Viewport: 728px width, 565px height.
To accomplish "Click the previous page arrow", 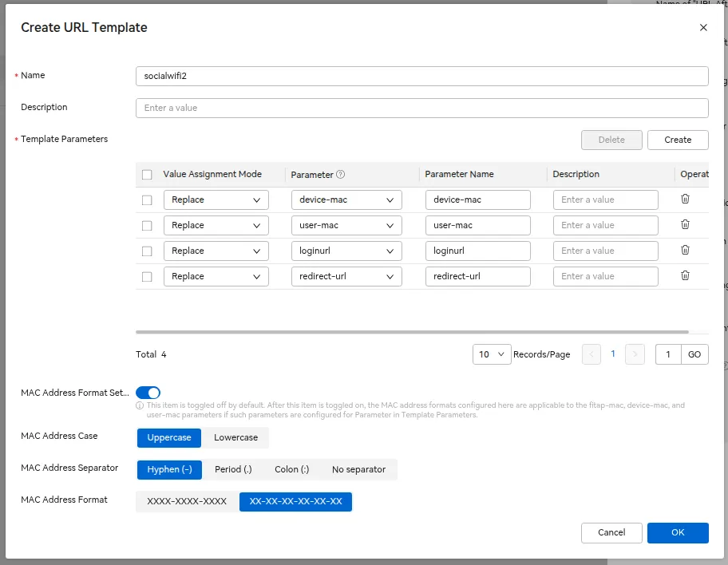I will click(591, 354).
